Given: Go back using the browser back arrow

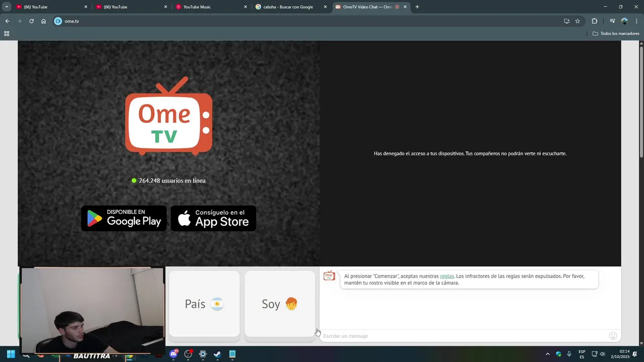Looking at the screenshot, I should point(7,21).
